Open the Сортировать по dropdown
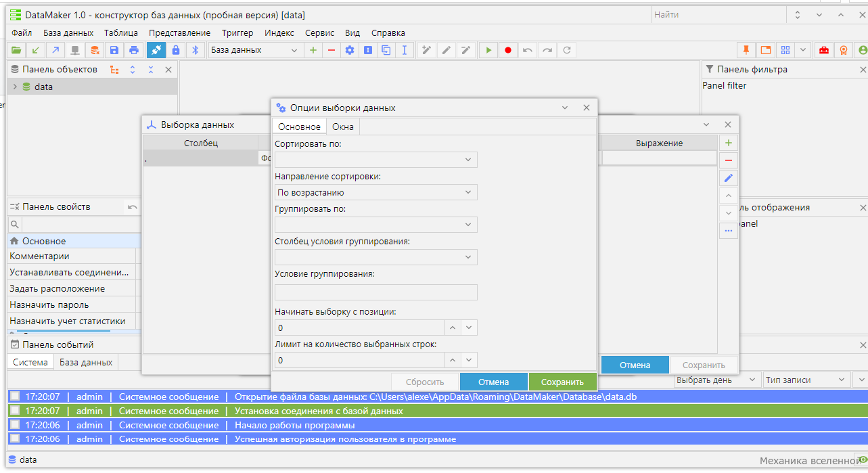This screenshot has width=868, height=473. [x=376, y=160]
